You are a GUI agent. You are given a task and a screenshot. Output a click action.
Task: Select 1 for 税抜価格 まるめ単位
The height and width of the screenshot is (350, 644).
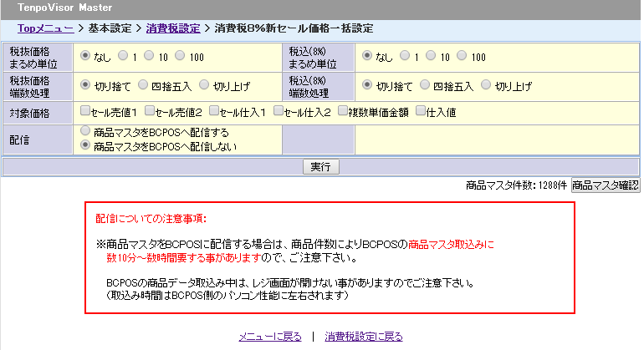[123, 55]
